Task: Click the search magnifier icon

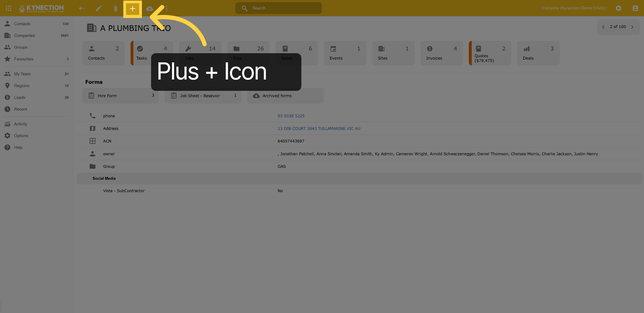Action: 244,8
